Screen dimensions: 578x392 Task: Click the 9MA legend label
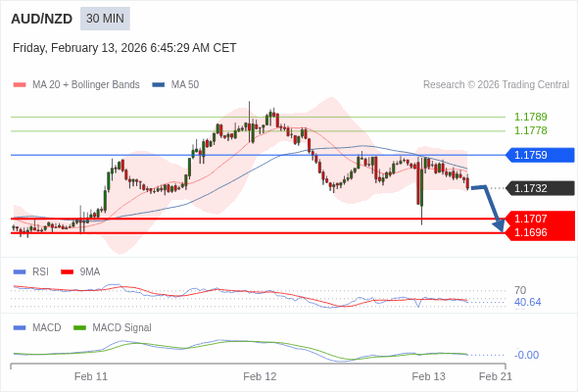pos(90,272)
